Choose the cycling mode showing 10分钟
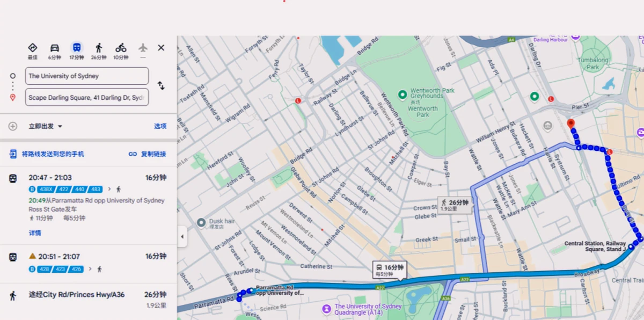The height and width of the screenshot is (320, 644). (x=121, y=50)
